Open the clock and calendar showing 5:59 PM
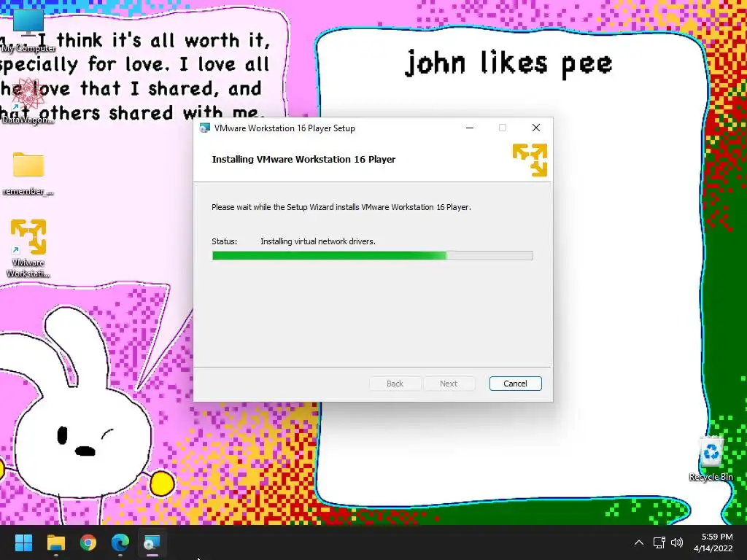 (x=713, y=542)
